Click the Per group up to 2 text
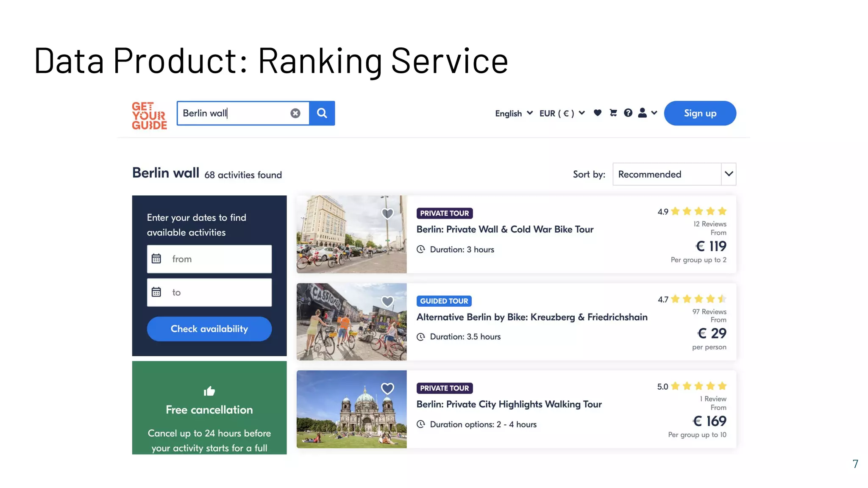This screenshot has width=868, height=488. pos(698,260)
